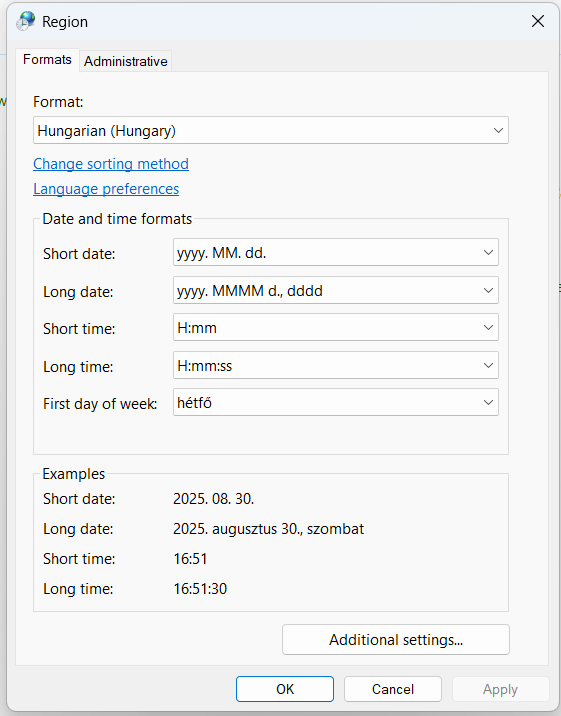Switch to the Formats tab
Screen dimensions: 561x716
[47, 60]
